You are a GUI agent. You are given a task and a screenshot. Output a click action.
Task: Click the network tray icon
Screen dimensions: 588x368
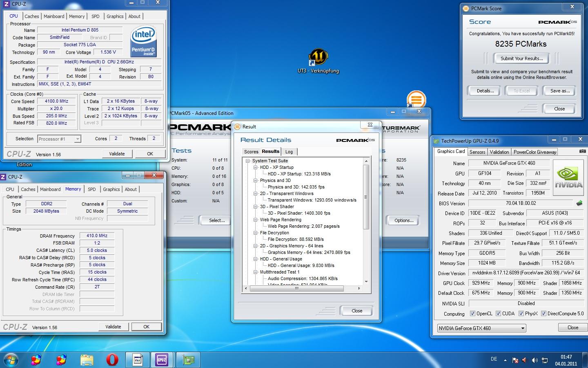point(545,360)
